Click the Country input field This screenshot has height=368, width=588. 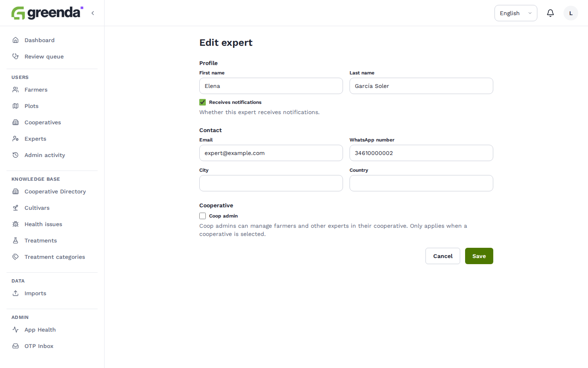pyautogui.click(x=421, y=183)
